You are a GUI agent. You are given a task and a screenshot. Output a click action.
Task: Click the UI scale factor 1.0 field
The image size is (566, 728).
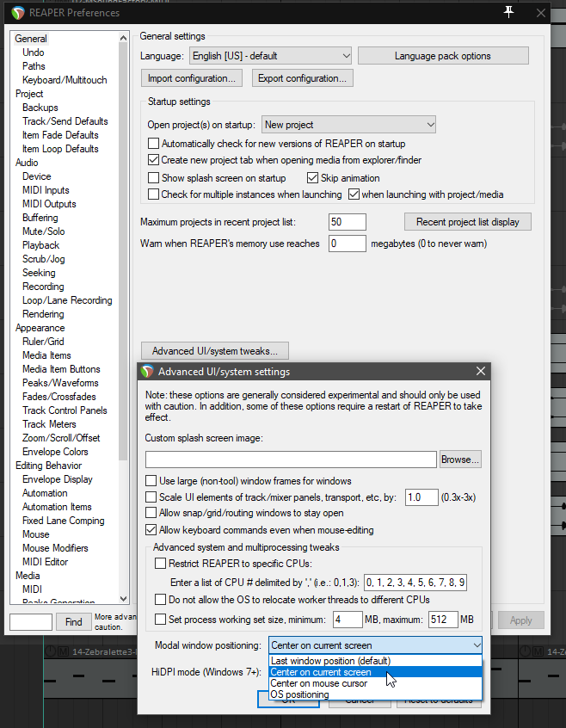(421, 497)
